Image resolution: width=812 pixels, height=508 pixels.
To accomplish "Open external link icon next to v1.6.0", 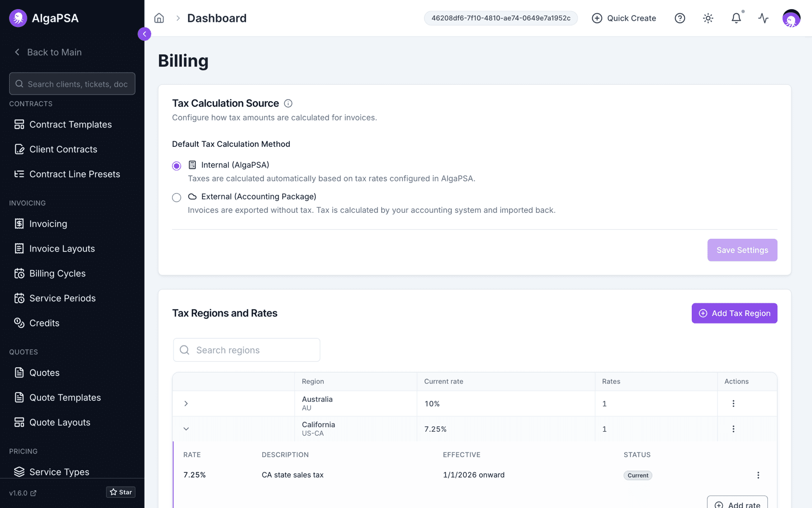I will [33, 493].
